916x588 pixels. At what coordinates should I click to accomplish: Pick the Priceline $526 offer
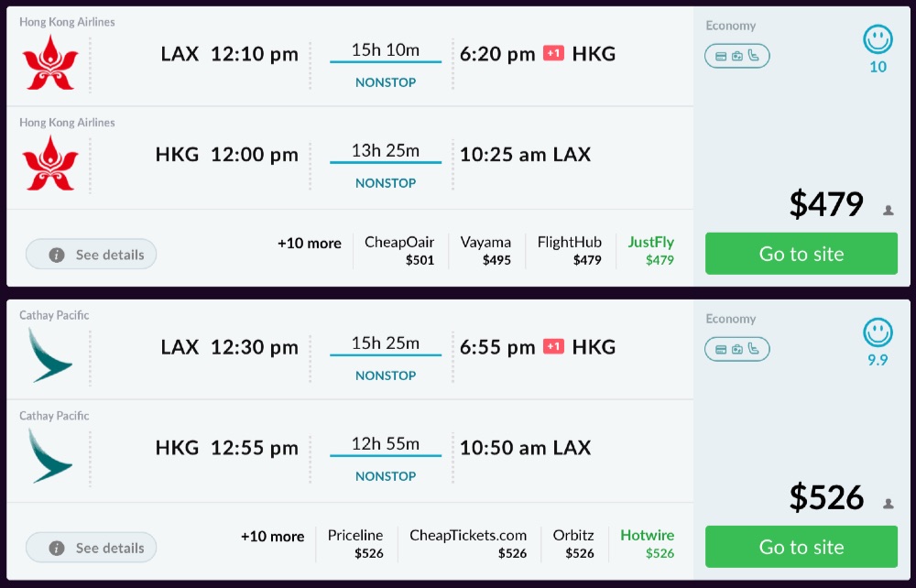(355, 544)
